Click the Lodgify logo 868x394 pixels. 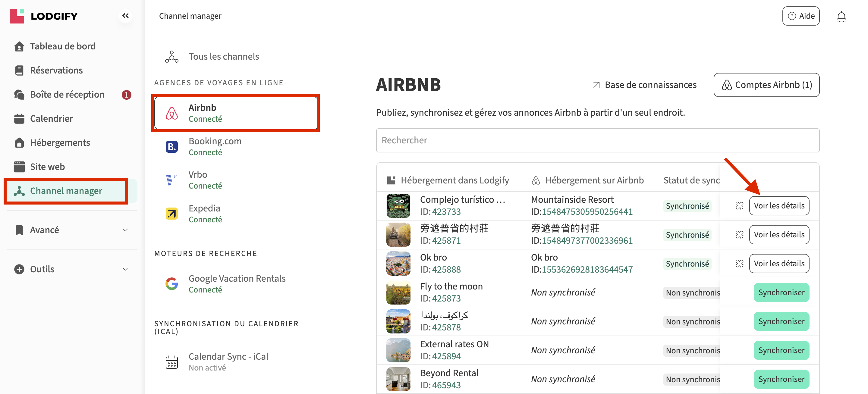tap(44, 16)
